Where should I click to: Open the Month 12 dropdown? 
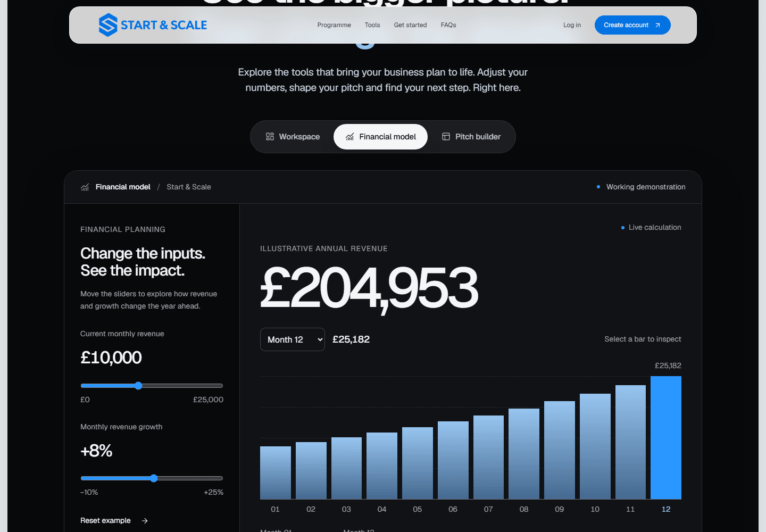click(293, 339)
